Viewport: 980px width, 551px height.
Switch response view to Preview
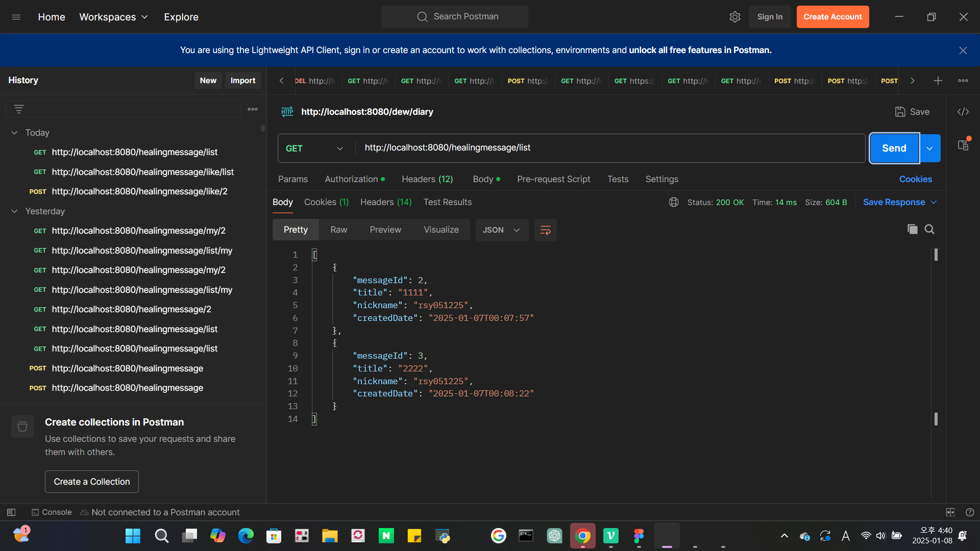pyautogui.click(x=385, y=230)
